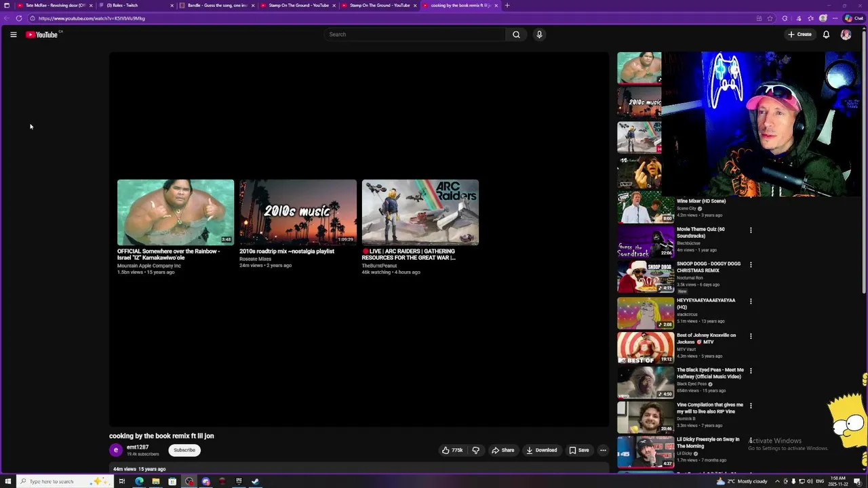Like the video with thumbs up
The height and width of the screenshot is (488, 868).
tap(452, 450)
